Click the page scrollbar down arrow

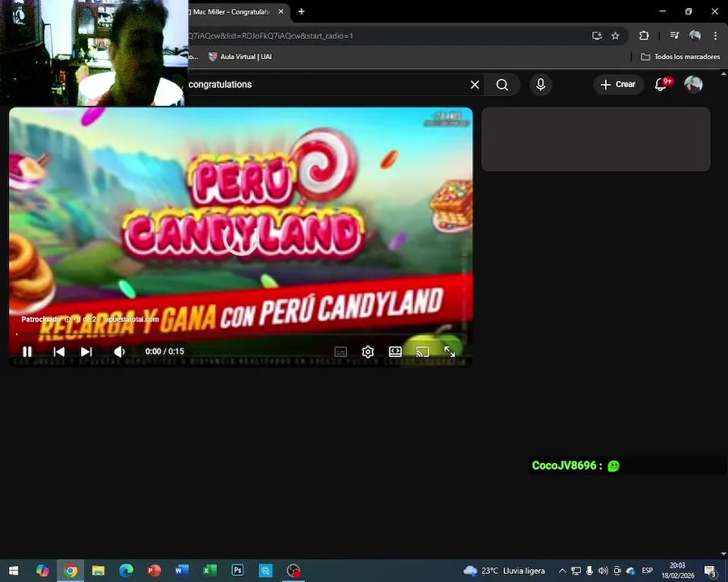click(724, 554)
